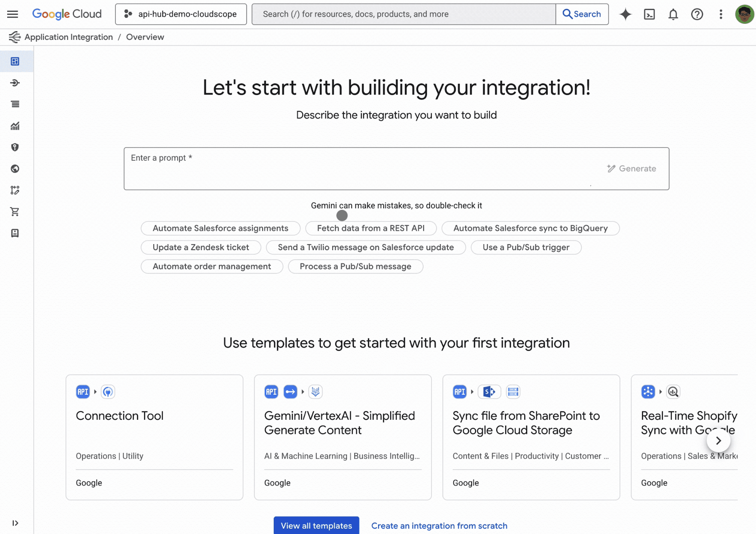
Task: Open Real-Time Shopify Sync template card
Action: pos(684,437)
